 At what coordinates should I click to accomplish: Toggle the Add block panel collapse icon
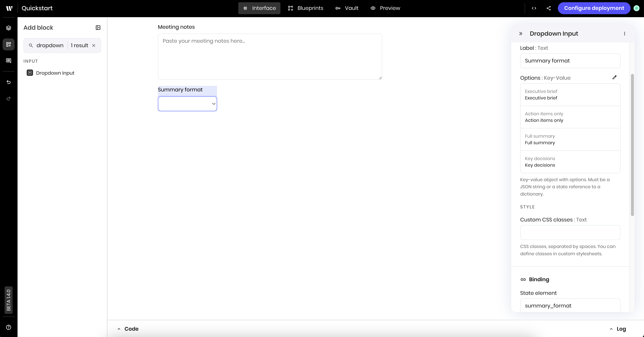[98, 27]
